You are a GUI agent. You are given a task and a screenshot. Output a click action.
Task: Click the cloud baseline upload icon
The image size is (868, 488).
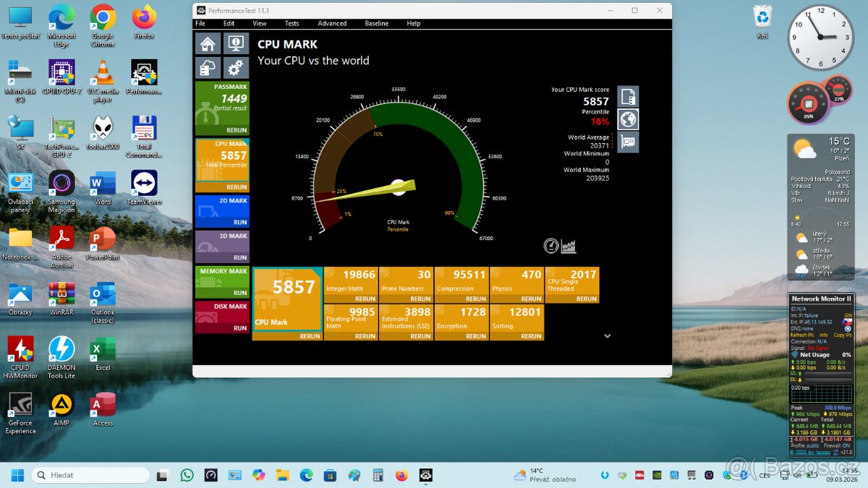tap(208, 67)
